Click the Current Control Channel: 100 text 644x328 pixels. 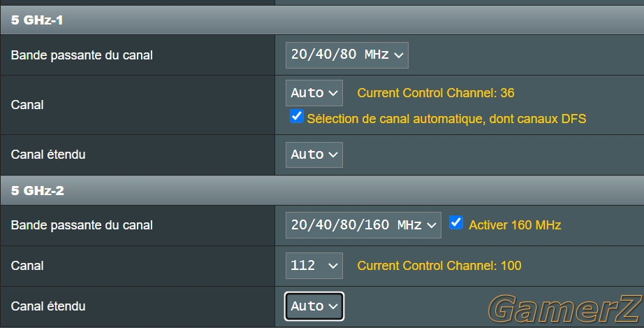(x=439, y=266)
